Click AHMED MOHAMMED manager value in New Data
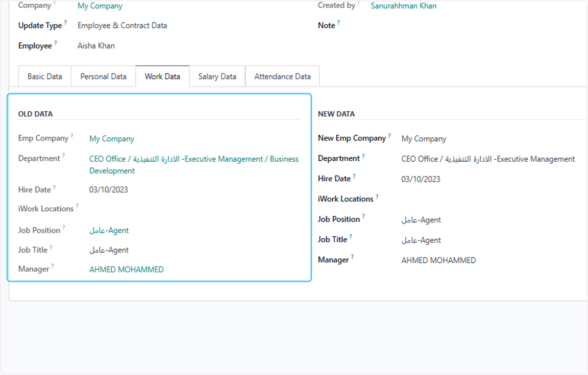 439,260
